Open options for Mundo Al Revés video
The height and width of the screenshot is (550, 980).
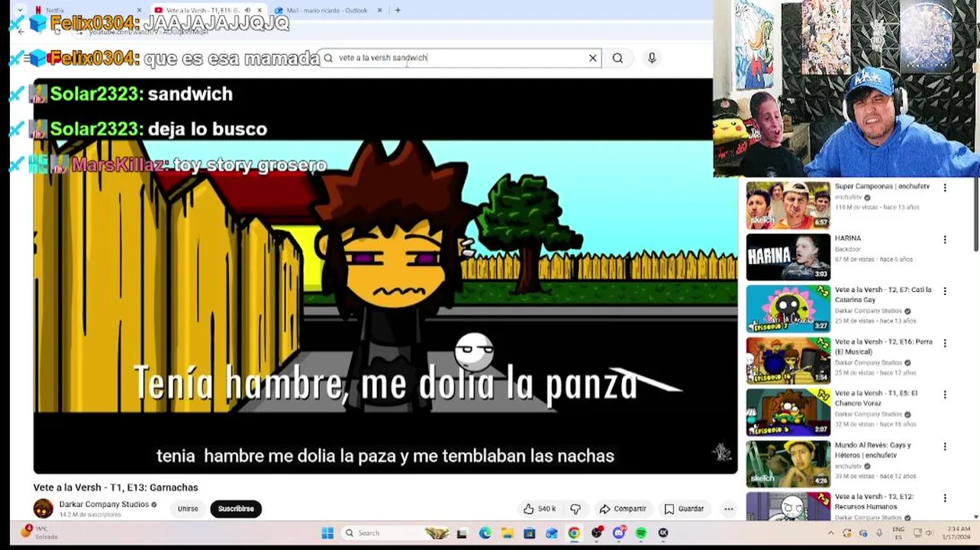click(x=945, y=446)
